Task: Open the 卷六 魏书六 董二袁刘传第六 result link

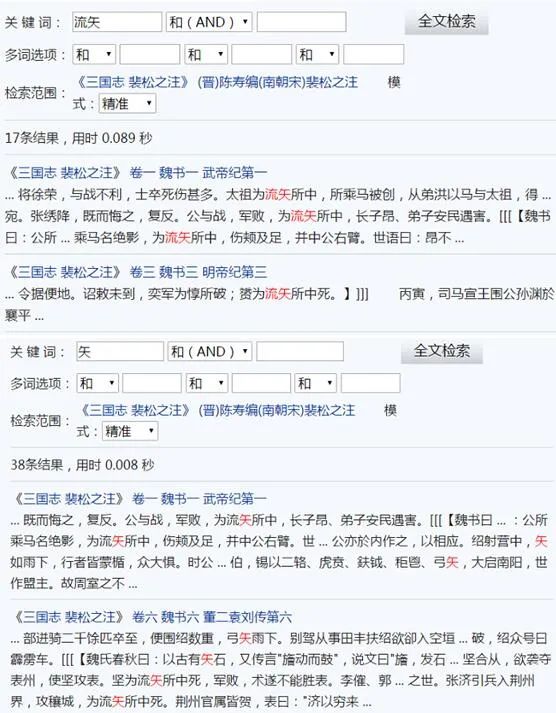Action: pyautogui.click(x=212, y=617)
